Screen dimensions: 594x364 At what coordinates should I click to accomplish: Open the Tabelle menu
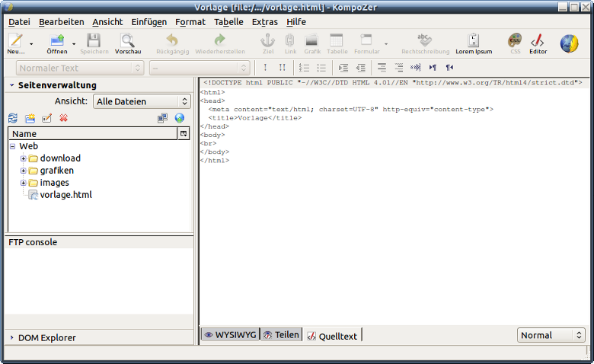228,22
